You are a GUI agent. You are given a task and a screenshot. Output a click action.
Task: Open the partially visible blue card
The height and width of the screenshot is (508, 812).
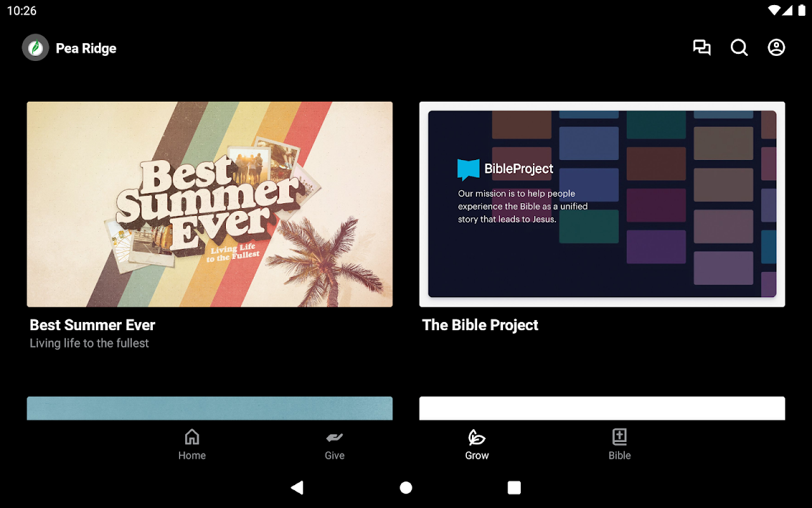point(210,408)
